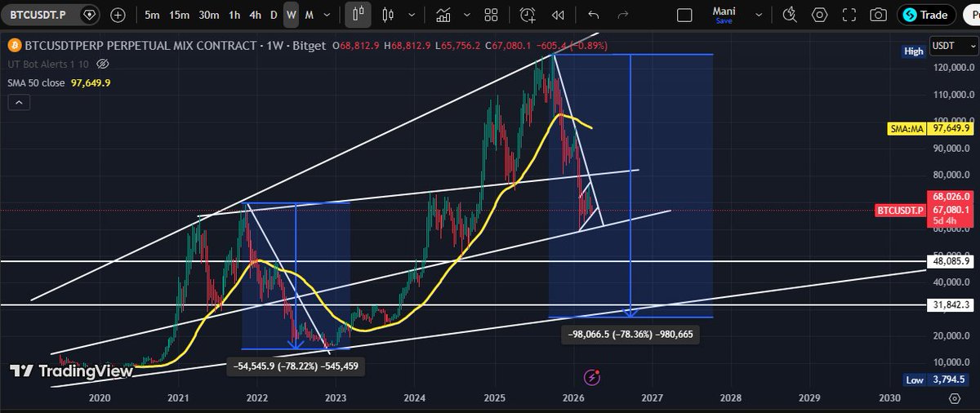Click the purple lightning event marker

tap(593, 377)
